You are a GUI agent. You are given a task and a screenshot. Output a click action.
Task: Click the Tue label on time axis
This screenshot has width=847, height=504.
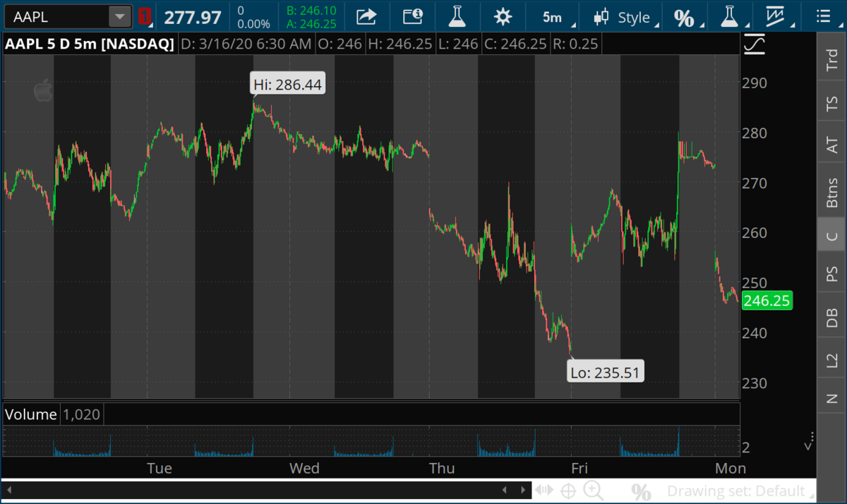pyautogui.click(x=159, y=468)
